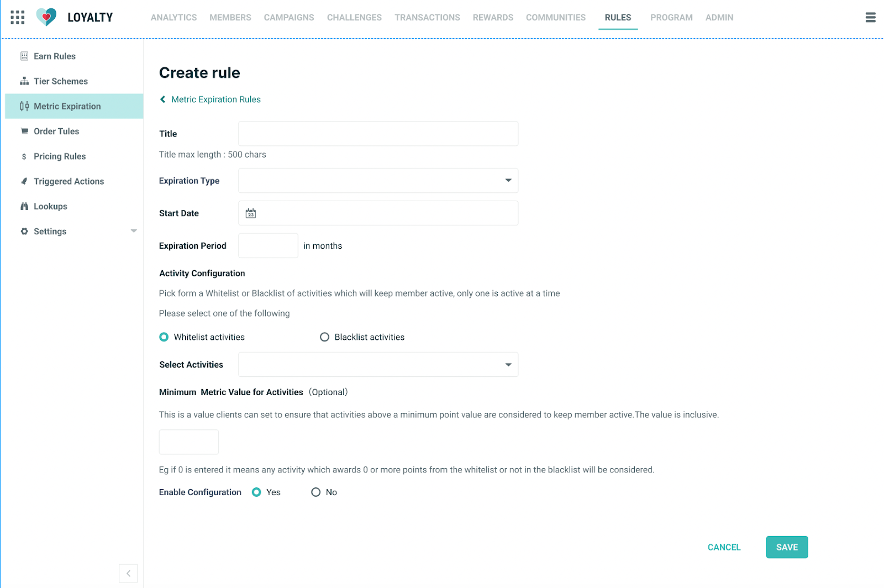The height and width of the screenshot is (588, 884).
Task: Click the Loyalty heart logo
Action: tap(46, 17)
